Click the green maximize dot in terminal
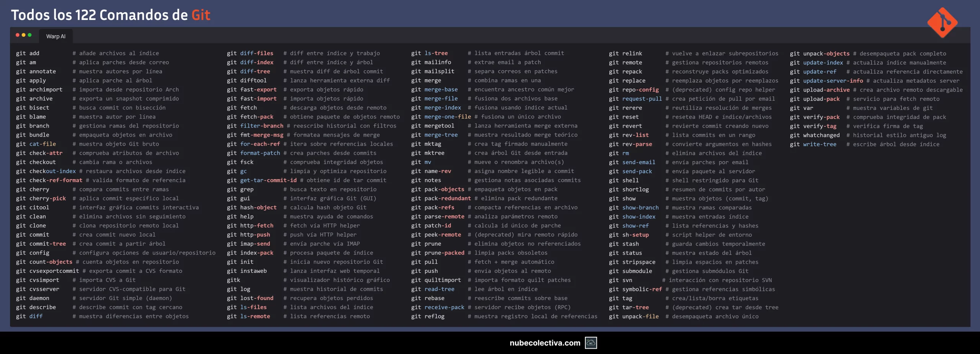This screenshot has height=354, width=980. [30, 35]
